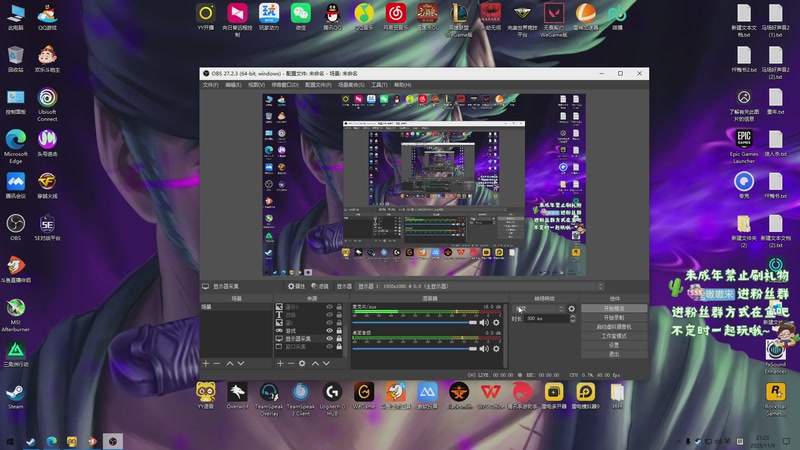Open the Windows Start button
This screenshot has height=450, width=800.
click(10, 441)
